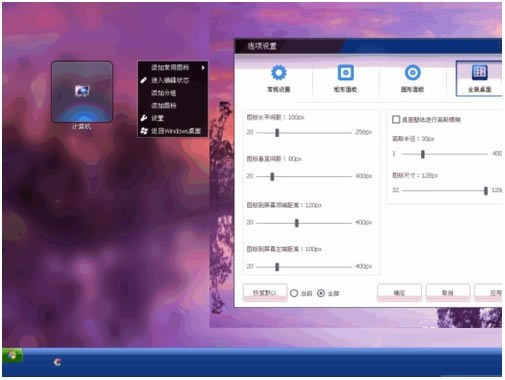Adjust the icon vertical spacing slider
This screenshot has width=505, height=380.
(x=272, y=177)
